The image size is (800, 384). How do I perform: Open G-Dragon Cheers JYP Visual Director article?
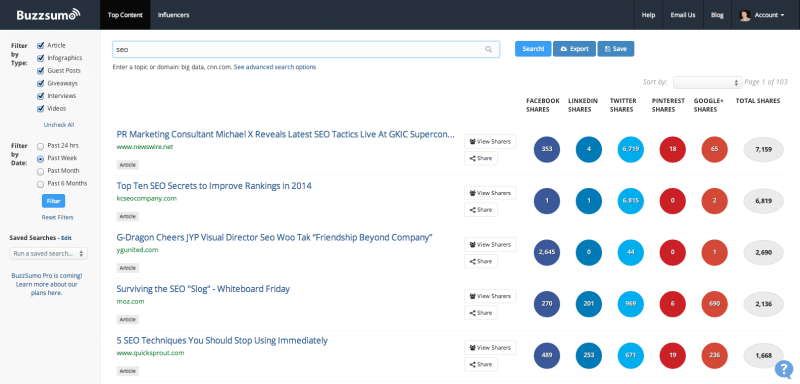(274, 238)
